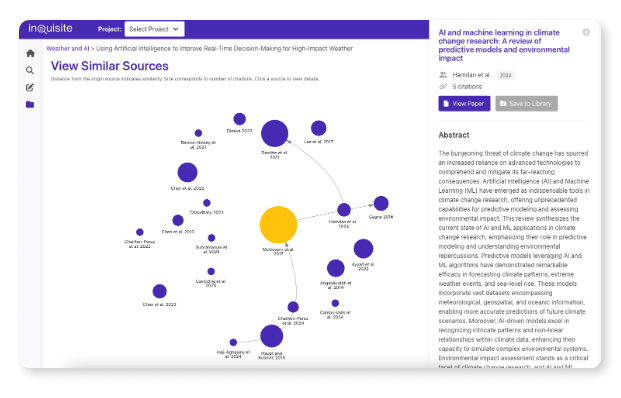
Task: Open the paper title link in details panel
Action: click(x=504, y=45)
